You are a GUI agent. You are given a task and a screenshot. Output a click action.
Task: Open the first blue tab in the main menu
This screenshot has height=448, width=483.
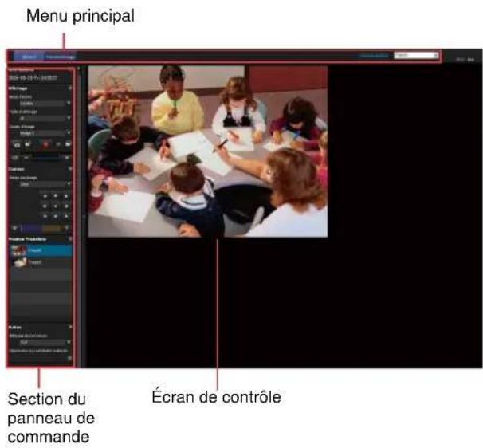point(29,57)
